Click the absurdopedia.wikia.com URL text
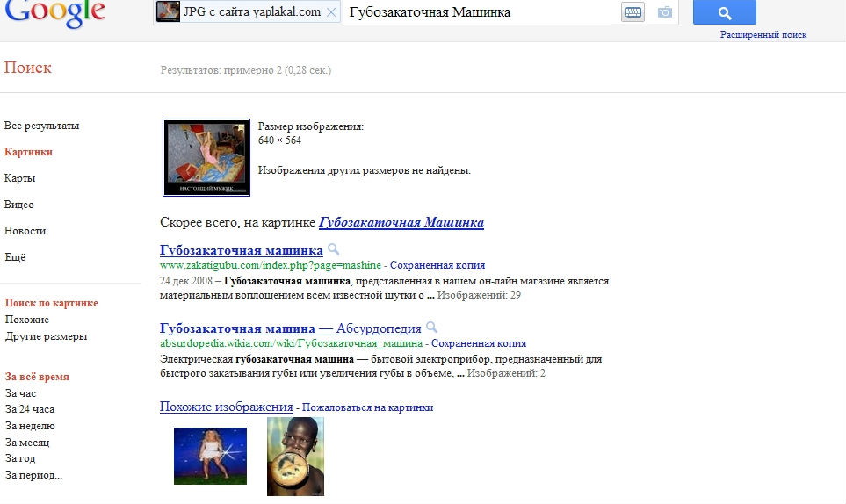This screenshot has height=504, width=846. (x=292, y=343)
